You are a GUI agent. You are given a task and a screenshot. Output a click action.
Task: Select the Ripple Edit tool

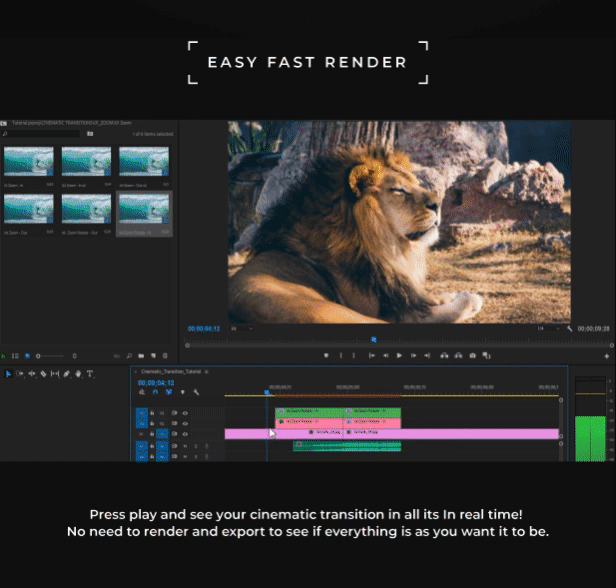[32, 374]
